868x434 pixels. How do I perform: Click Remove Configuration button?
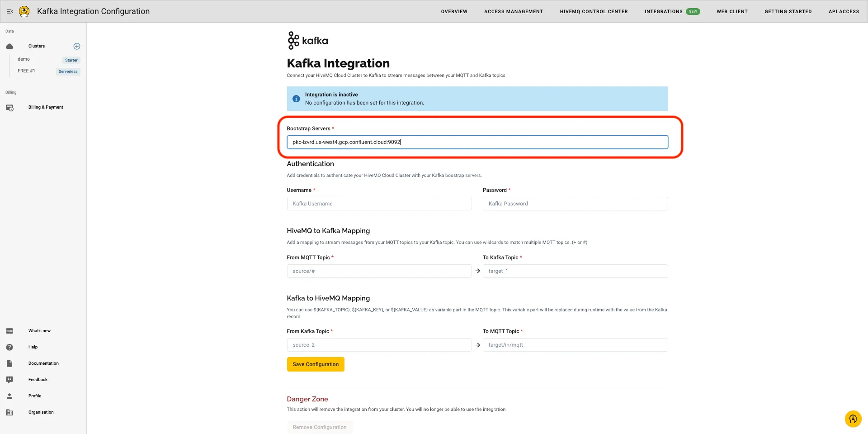pyautogui.click(x=320, y=427)
